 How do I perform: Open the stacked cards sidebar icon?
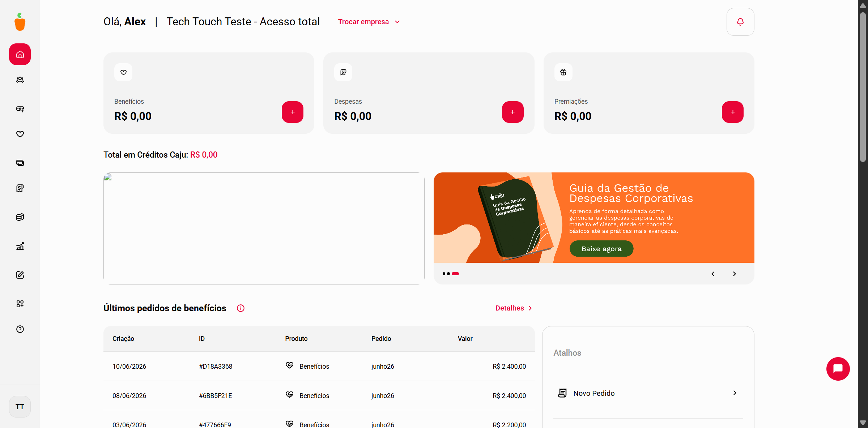click(20, 163)
